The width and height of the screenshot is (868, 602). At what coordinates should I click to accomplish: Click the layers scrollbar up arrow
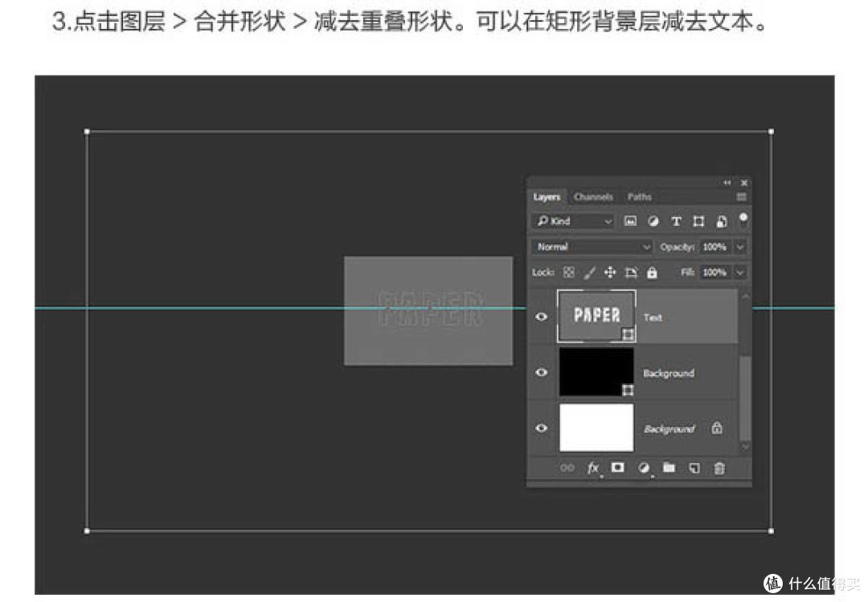(745, 297)
